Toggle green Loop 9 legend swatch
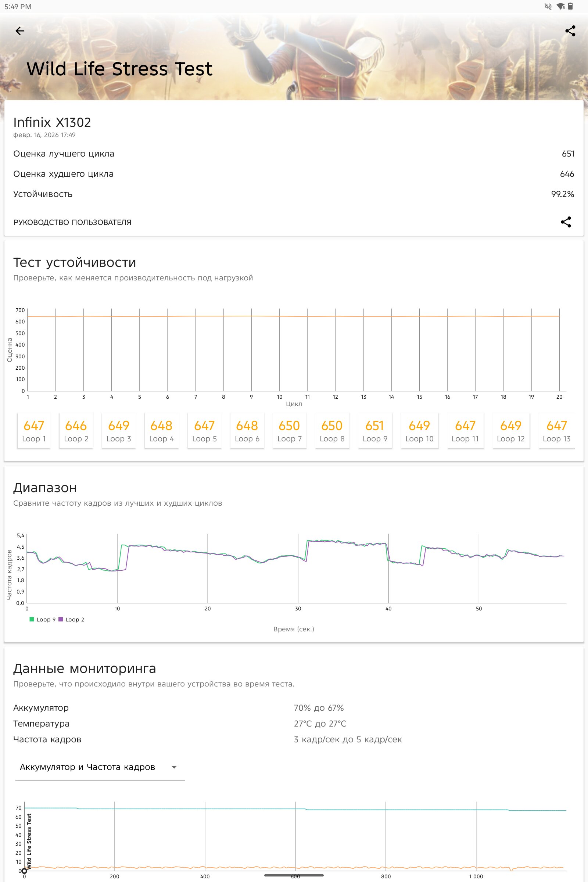Screen dimensions: 588x882 [32, 619]
